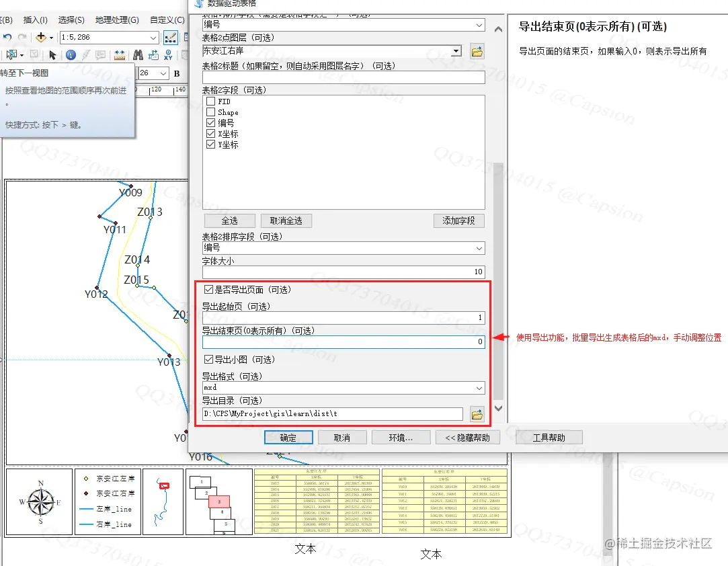Toggle the Editor toolbar icon

coord(170,37)
